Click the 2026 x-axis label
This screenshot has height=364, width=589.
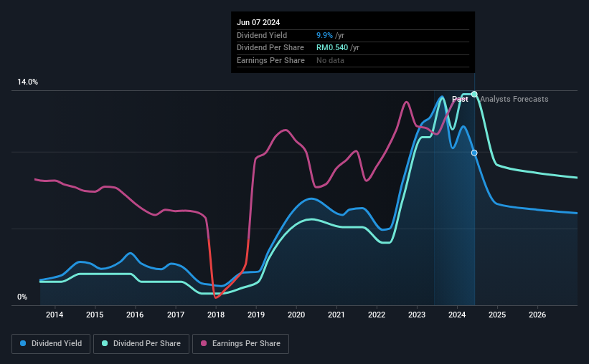click(x=537, y=315)
